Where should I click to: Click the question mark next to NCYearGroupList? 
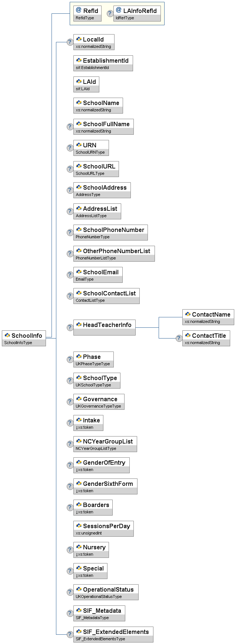click(x=70, y=444)
